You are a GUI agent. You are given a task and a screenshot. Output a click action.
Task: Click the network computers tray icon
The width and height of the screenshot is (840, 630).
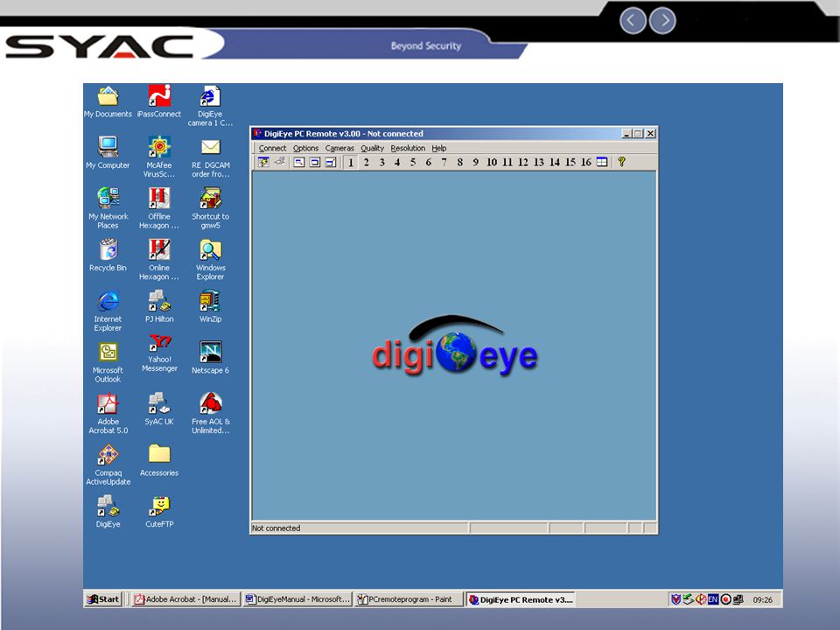(x=738, y=599)
